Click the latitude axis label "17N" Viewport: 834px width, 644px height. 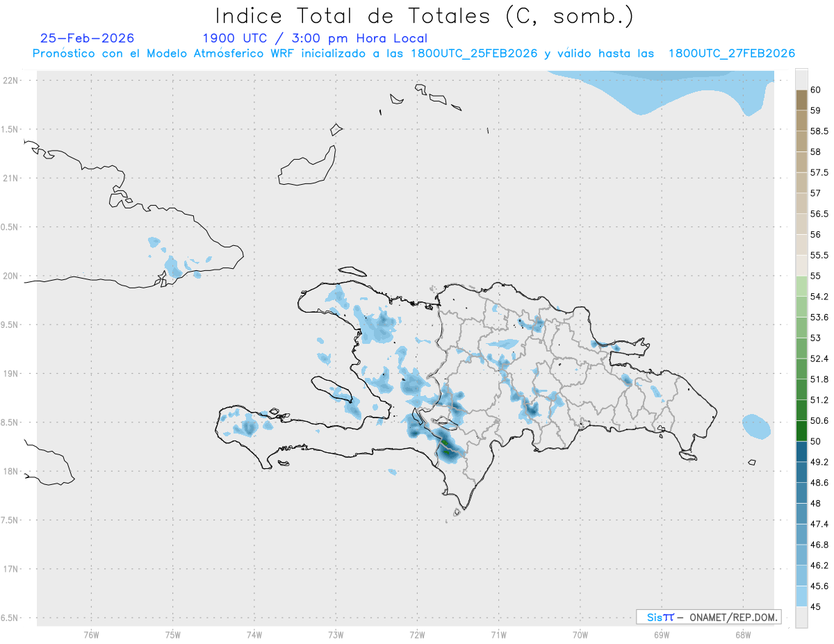coord(10,569)
